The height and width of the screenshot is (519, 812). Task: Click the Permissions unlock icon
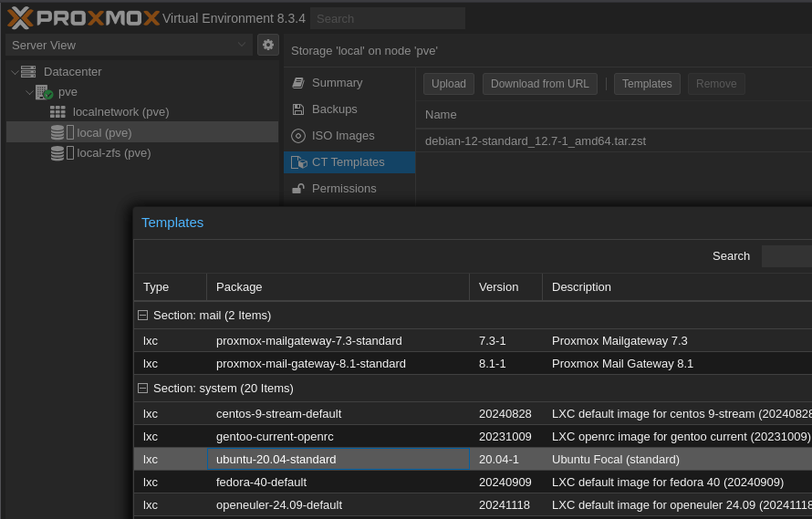(298, 189)
